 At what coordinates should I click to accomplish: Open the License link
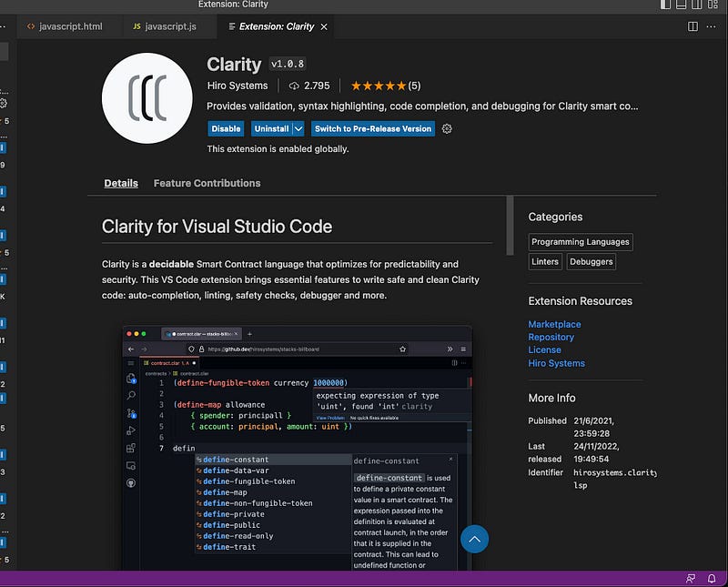point(544,349)
